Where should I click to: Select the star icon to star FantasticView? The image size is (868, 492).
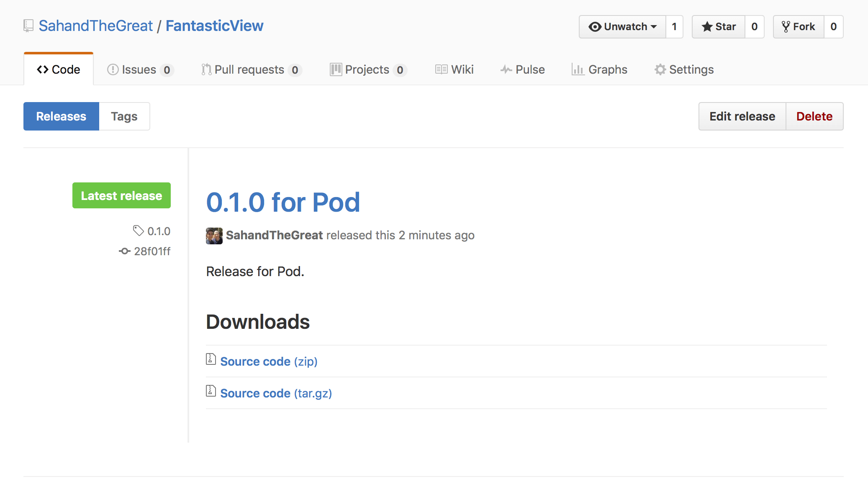(707, 26)
